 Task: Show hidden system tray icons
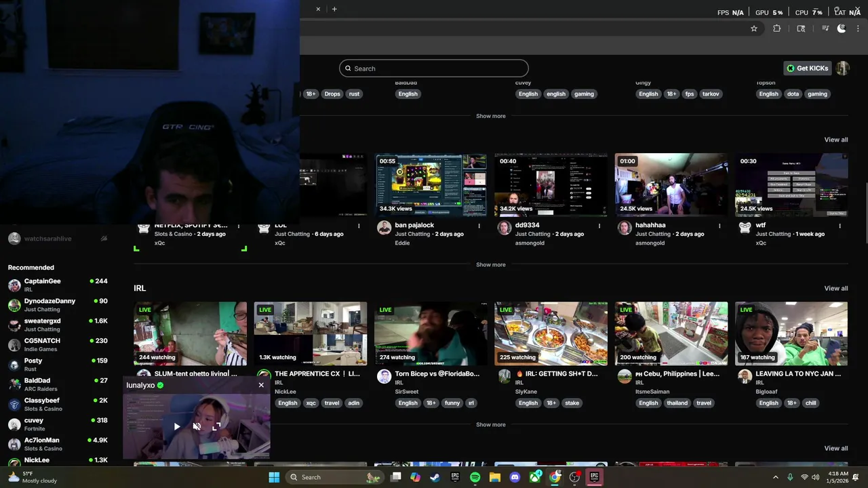point(776,477)
